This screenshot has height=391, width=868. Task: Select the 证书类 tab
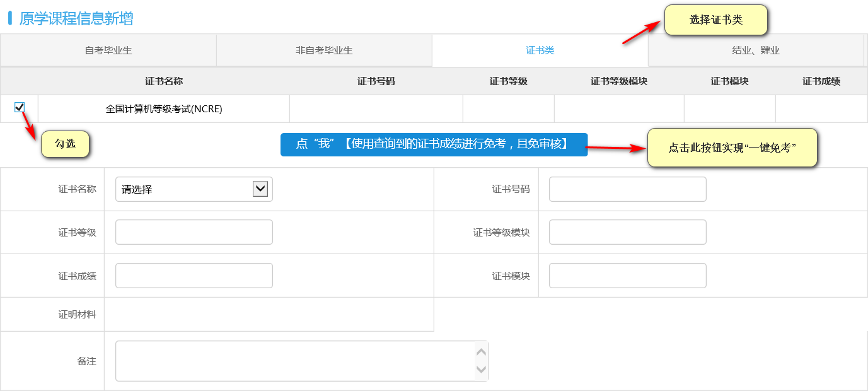pyautogui.click(x=540, y=50)
